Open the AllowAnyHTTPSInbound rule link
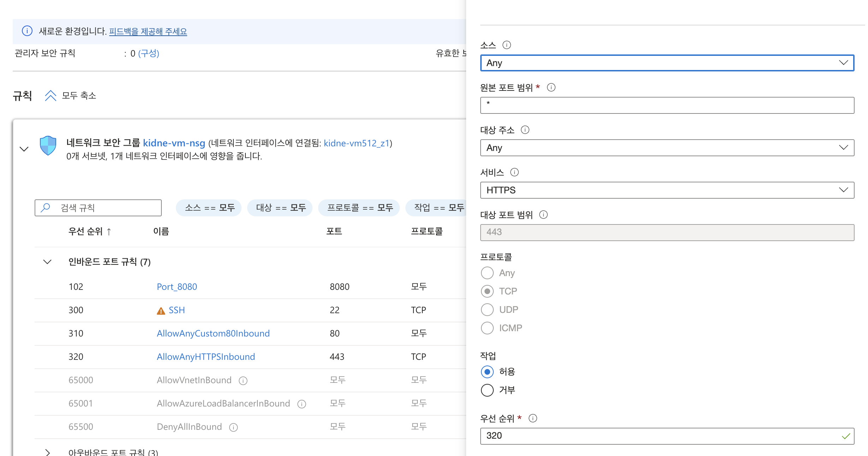Viewport: 868px width, 456px height. pos(206,357)
